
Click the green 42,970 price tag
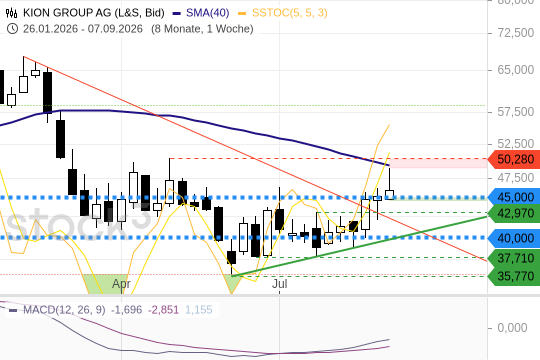[514, 213]
